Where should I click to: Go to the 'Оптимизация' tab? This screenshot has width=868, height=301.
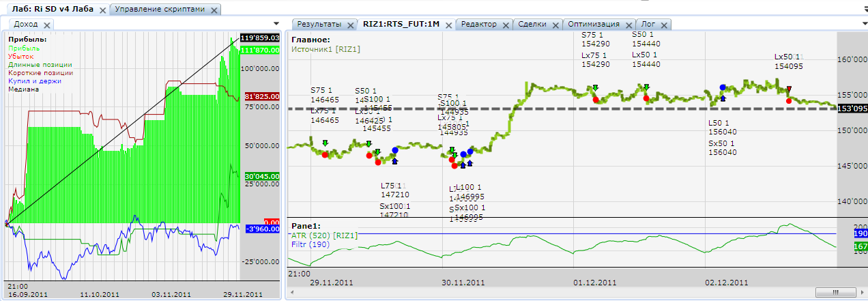click(x=594, y=25)
